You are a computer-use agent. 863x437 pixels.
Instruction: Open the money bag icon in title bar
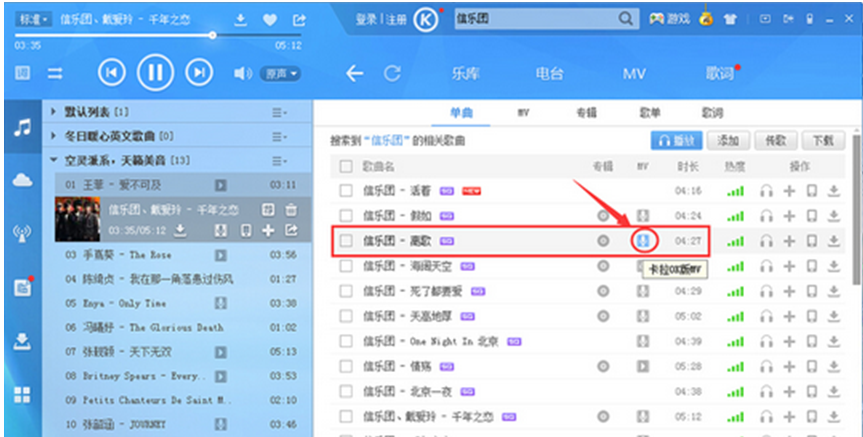[706, 18]
